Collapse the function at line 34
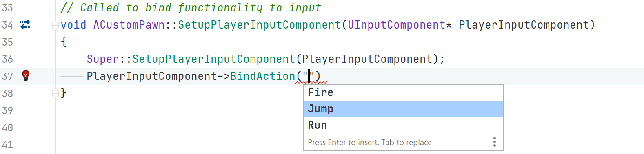The width and height of the screenshot is (644, 154). [55, 25]
